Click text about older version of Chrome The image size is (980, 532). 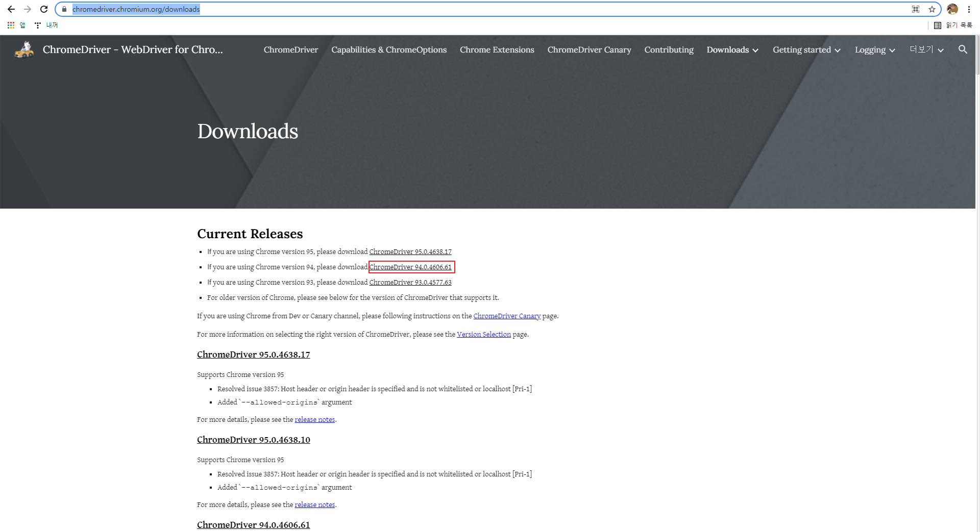click(353, 297)
